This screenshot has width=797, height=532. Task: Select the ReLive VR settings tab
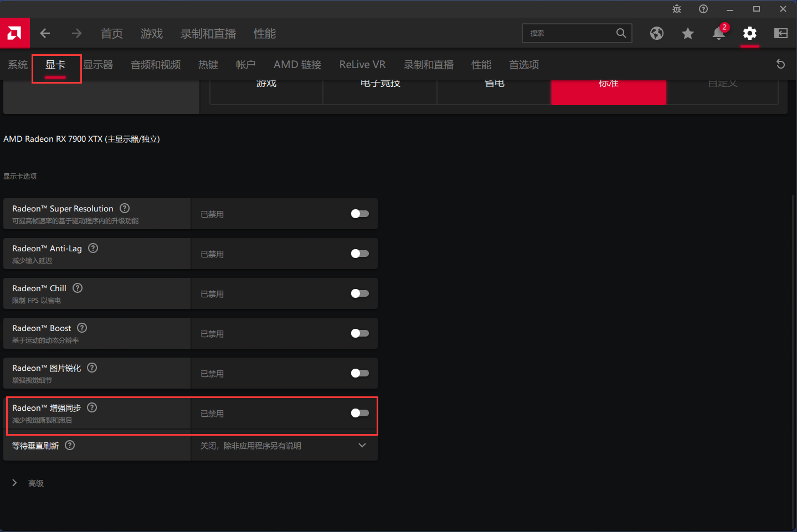click(362, 65)
